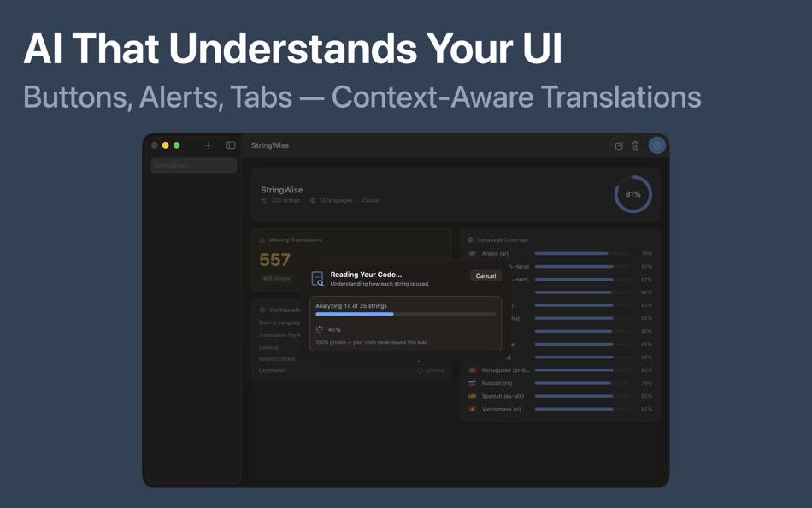Click the Spanish flag icon

point(473,396)
